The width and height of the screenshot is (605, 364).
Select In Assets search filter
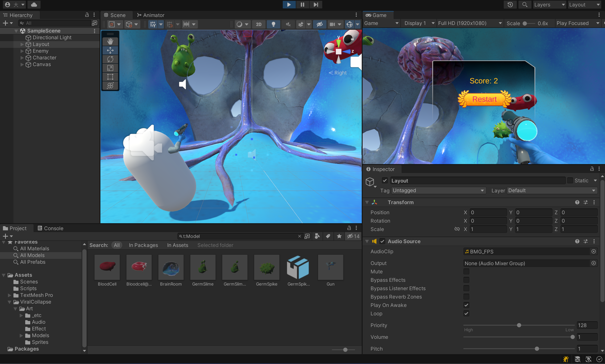point(178,245)
